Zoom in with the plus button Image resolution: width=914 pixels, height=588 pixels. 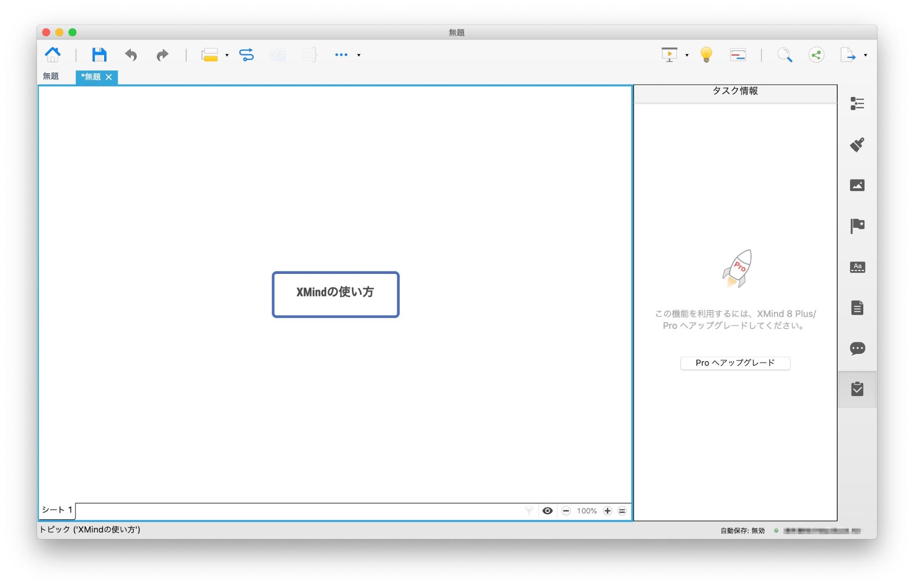(607, 511)
